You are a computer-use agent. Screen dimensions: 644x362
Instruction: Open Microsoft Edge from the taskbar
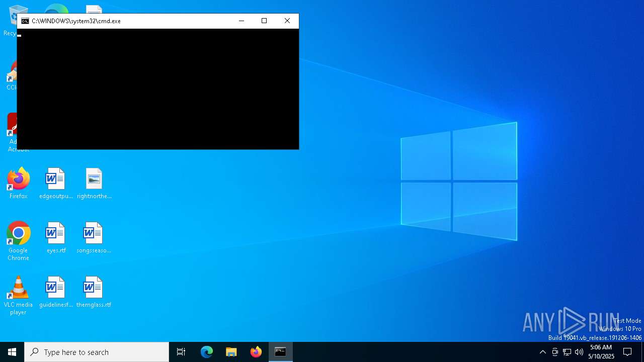tap(207, 352)
